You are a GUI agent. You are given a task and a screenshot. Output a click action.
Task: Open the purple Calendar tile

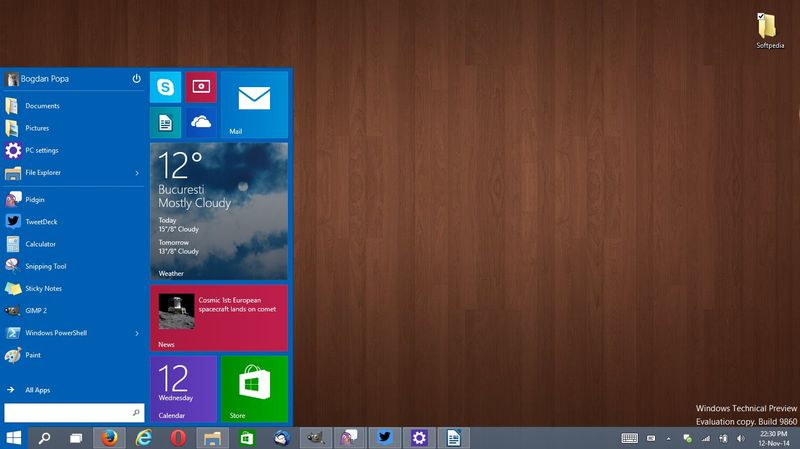[183, 389]
